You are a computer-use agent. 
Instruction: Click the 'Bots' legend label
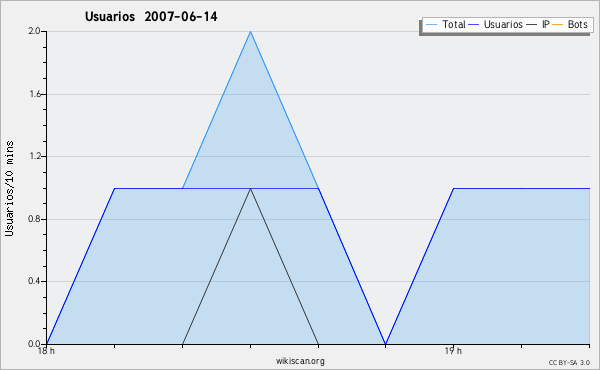pos(577,24)
